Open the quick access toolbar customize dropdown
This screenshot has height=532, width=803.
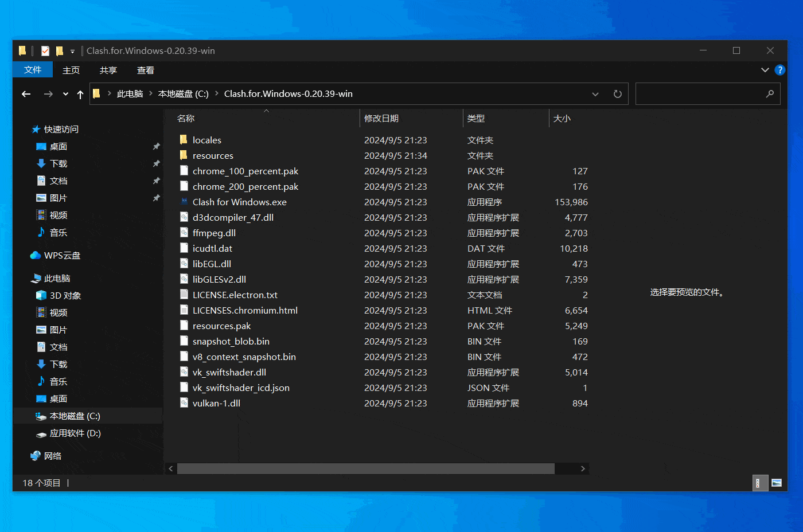pyautogui.click(x=72, y=50)
